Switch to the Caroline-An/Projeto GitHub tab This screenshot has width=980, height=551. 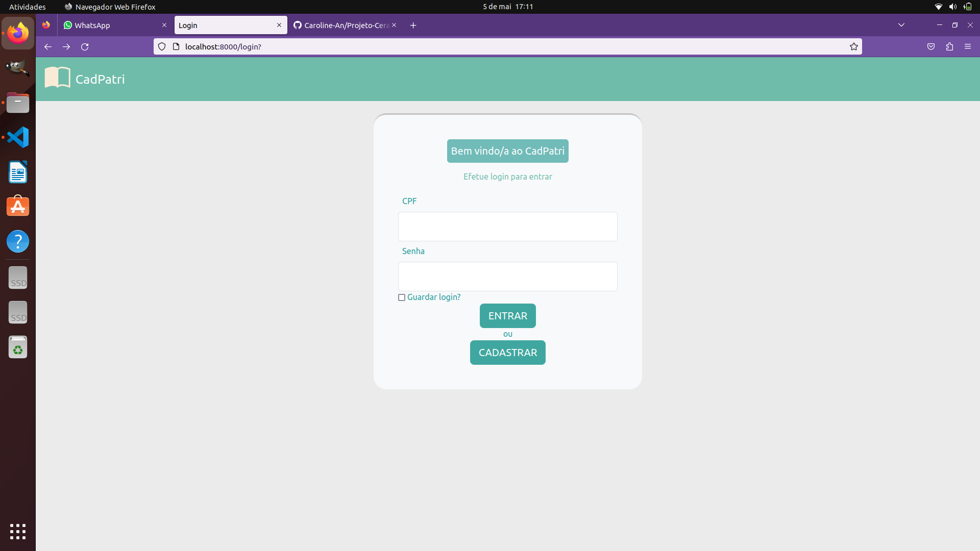[346, 25]
